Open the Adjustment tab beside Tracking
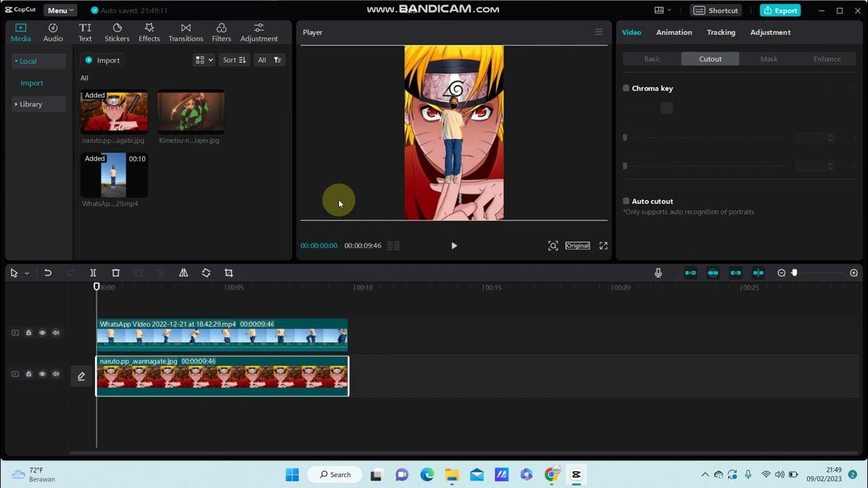This screenshot has height=488, width=868. pyautogui.click(x=770, y=33)
